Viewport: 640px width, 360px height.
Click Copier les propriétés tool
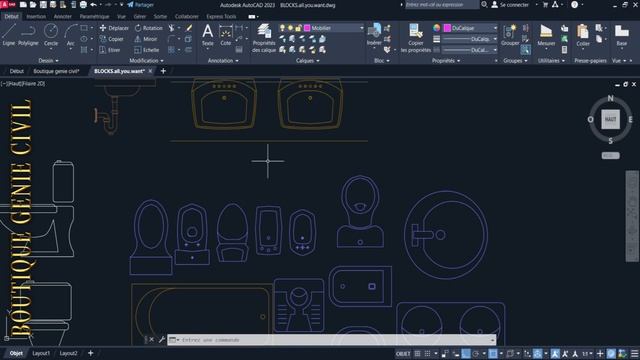[x=416, y=38]
